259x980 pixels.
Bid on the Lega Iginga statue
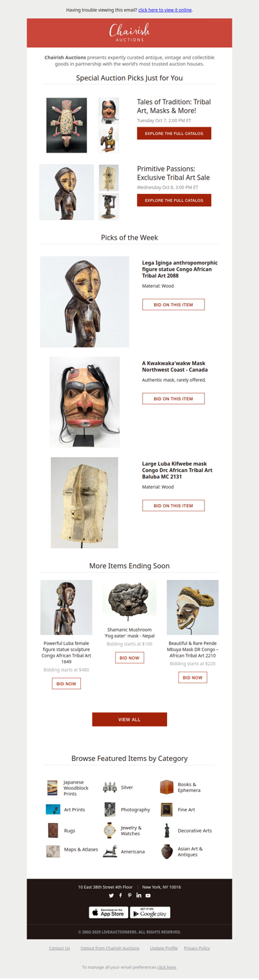tap(174, 304)
